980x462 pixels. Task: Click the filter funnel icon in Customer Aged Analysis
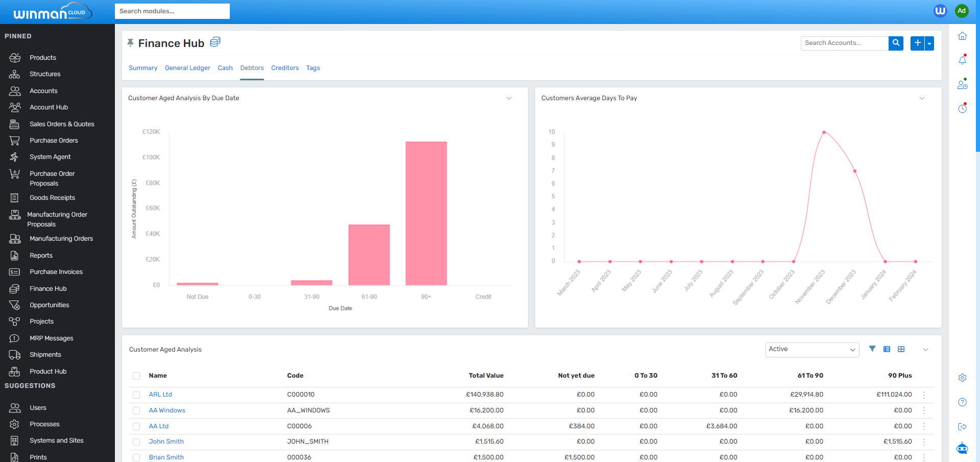pos(872,349)
